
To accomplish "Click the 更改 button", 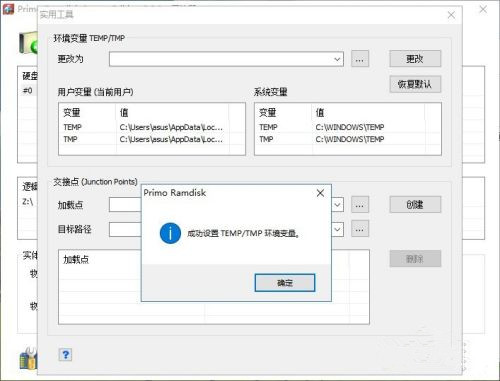I will [415, 59].
